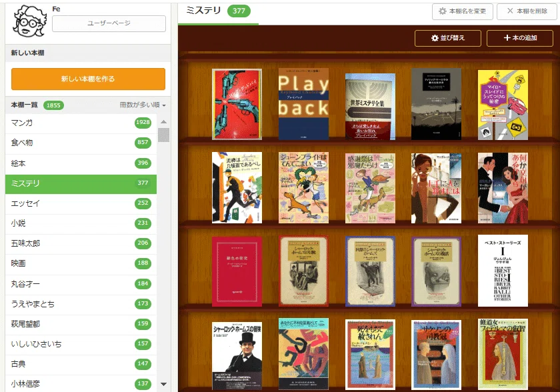Open the 修道女フィデルマの叡智 book cover

tap(503, 355)
